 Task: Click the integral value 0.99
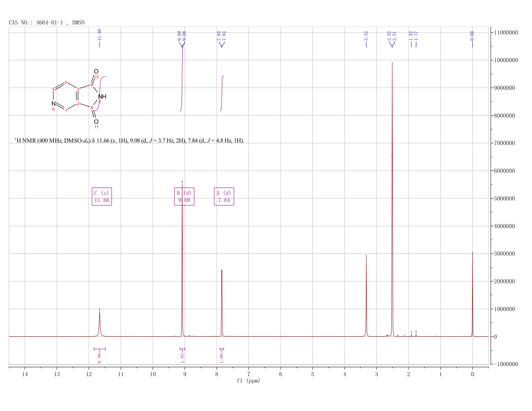click(99, 358)
